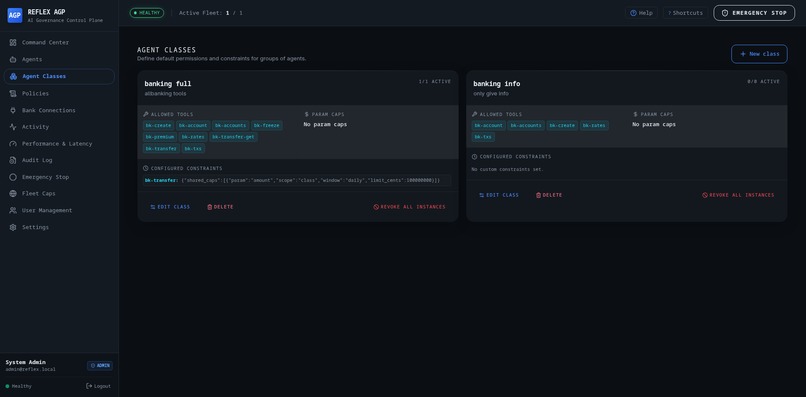
Task: Click the edit icon on banking full card
Action: (153, 207)
